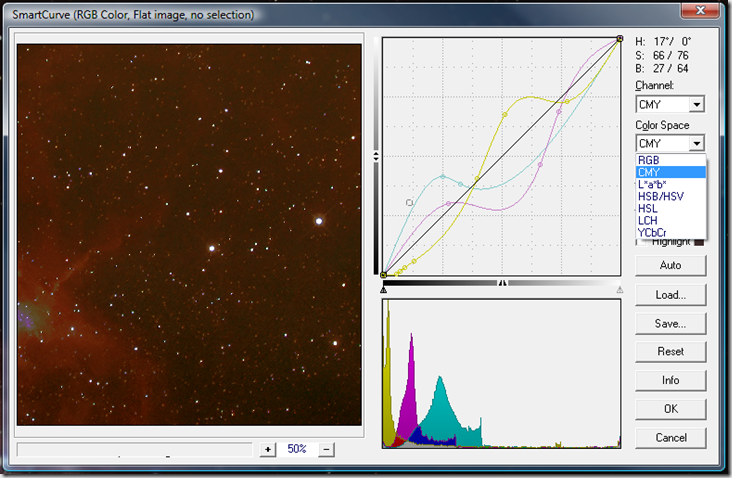Select the bottom-left curve endpoint
This screenshot has height=478, width=732.
pos(383,275)
